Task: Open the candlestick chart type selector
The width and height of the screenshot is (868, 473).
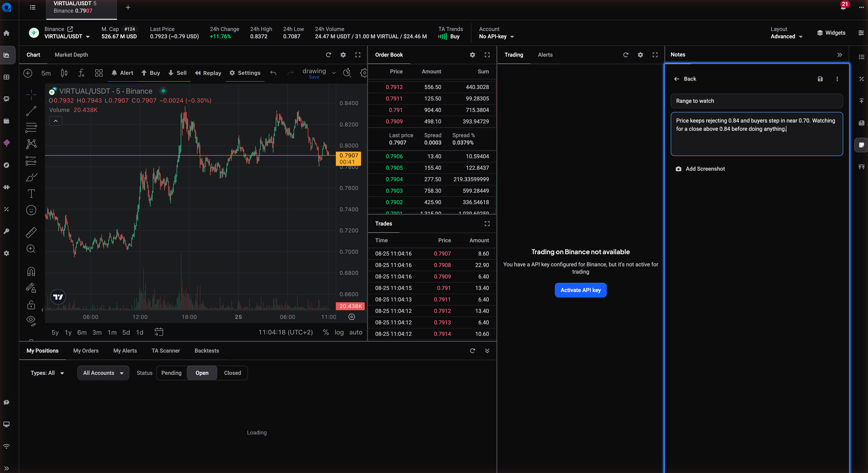Action: tap(64, 73)
